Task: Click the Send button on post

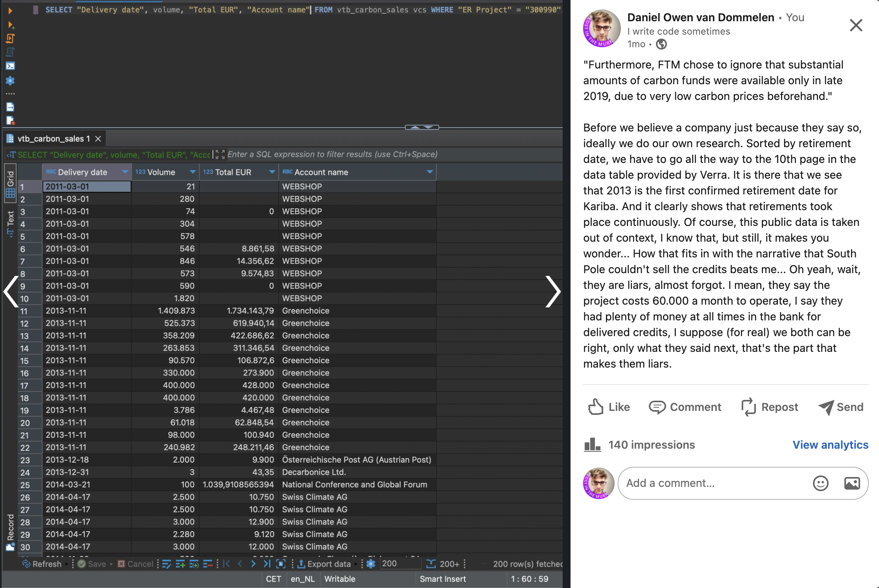Action: tap(840, 407)
